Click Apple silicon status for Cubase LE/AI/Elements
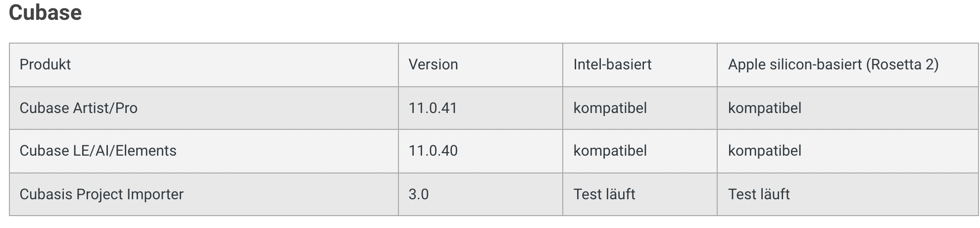 pyautogui.click(x=764, y=151)
